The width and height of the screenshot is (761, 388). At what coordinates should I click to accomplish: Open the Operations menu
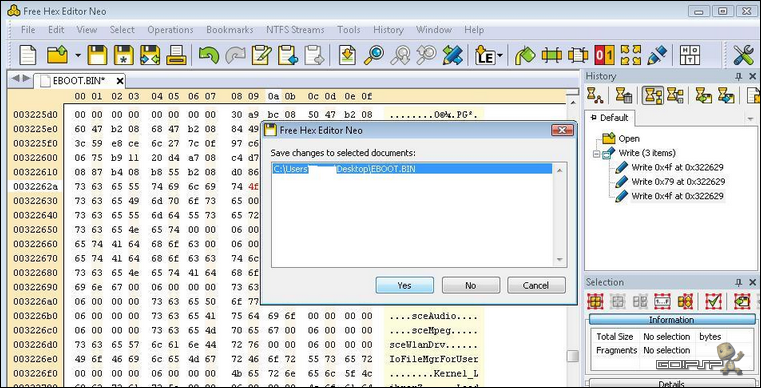coord(170,30)
